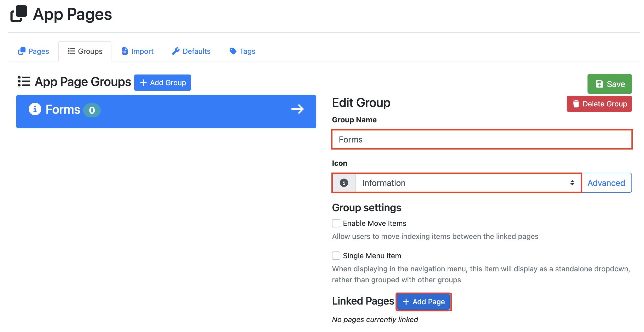Open the Import tab
The height and width of the screenshot is (332, 644).
[x=138, y=51]
